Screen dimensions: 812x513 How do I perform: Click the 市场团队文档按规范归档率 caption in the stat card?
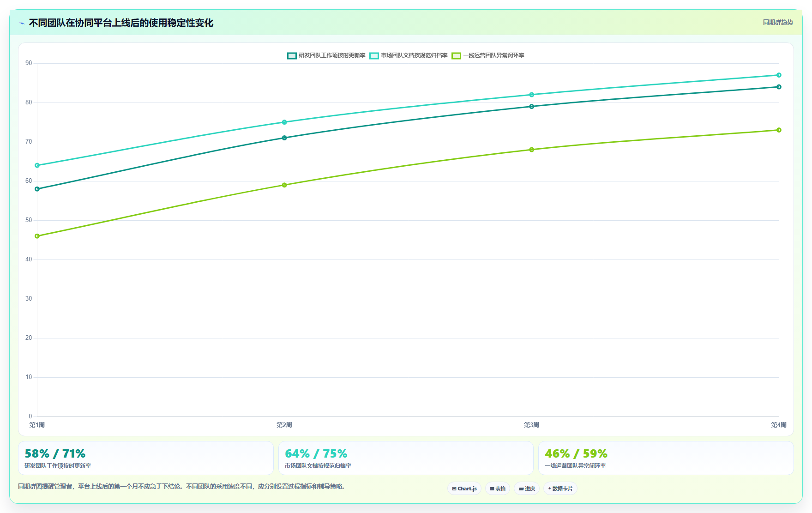(318, 466)
